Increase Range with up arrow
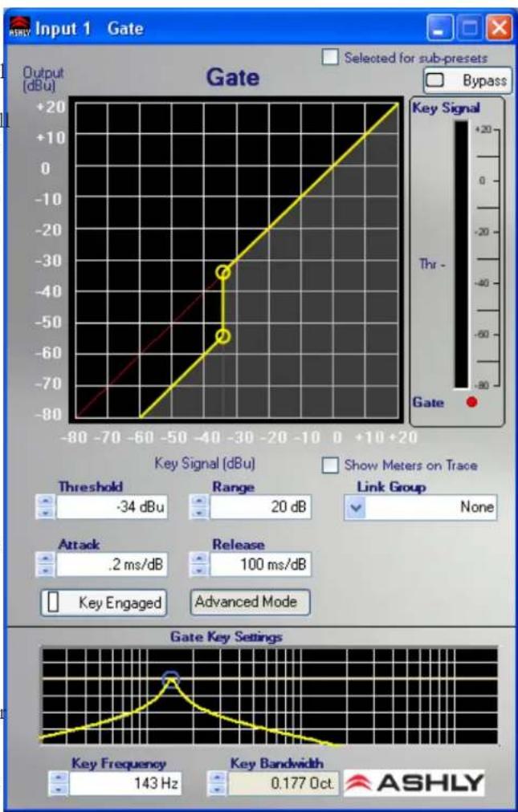 pos(199,501)
